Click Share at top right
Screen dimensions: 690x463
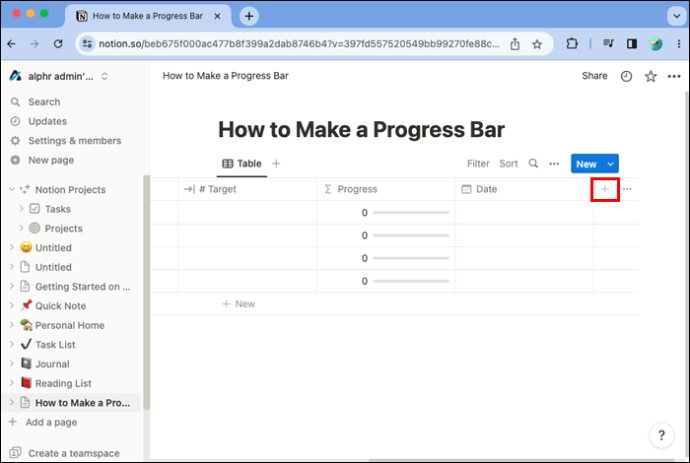(x=595, y=76)
